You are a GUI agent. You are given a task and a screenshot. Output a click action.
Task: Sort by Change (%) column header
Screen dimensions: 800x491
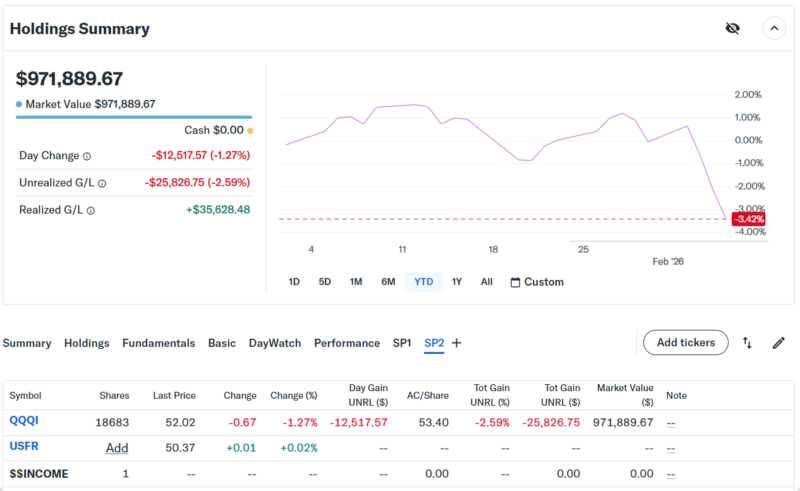tap(292, 395)
